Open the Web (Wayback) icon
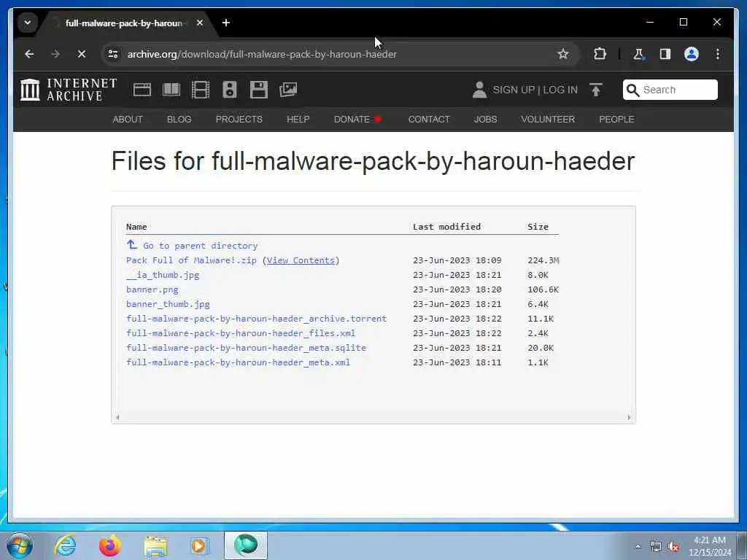Screen dimensions: 747x560 142,90
